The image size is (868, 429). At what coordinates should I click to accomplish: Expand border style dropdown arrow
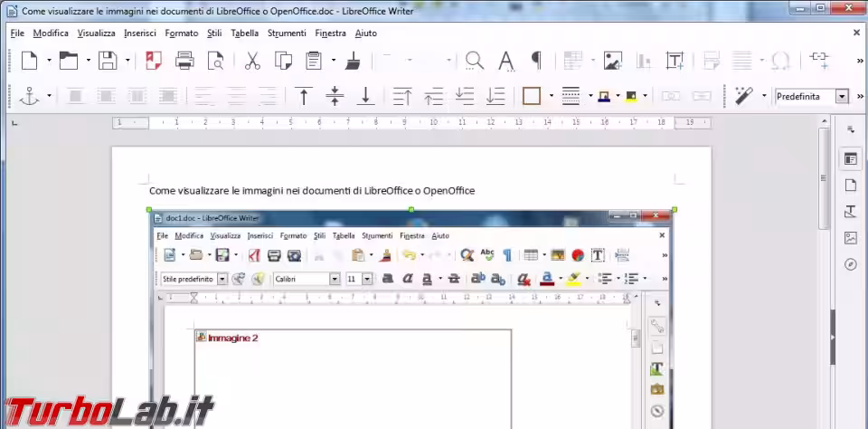coord(590,96)
